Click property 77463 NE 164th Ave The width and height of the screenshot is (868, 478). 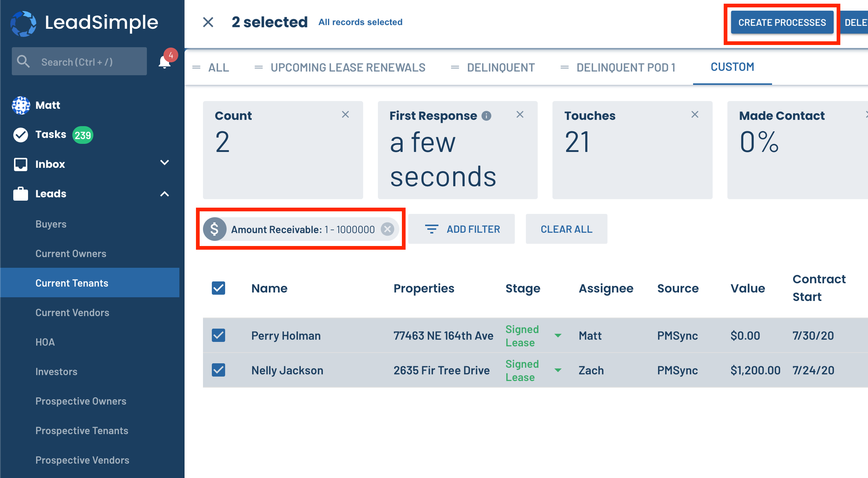443,336
